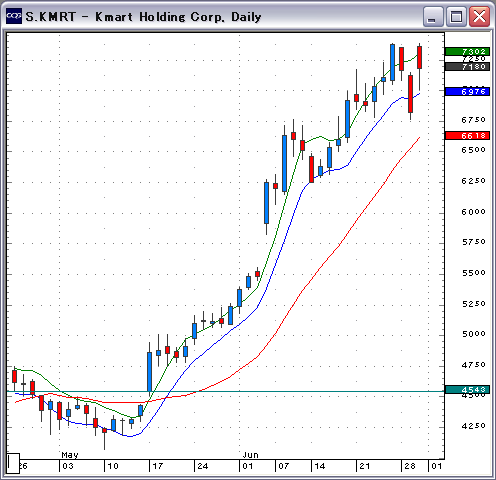Click the 4250 price axis value

coord(473,426)
